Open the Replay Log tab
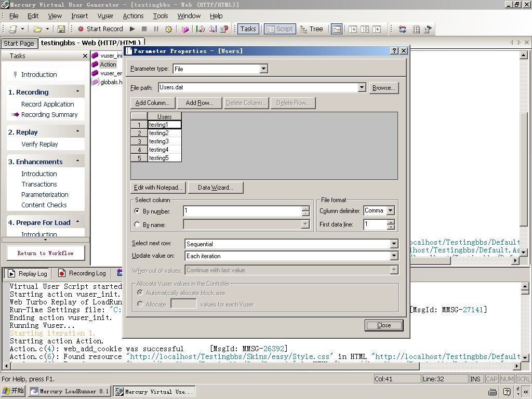This screenshot has width=532, height=399. 28,273
